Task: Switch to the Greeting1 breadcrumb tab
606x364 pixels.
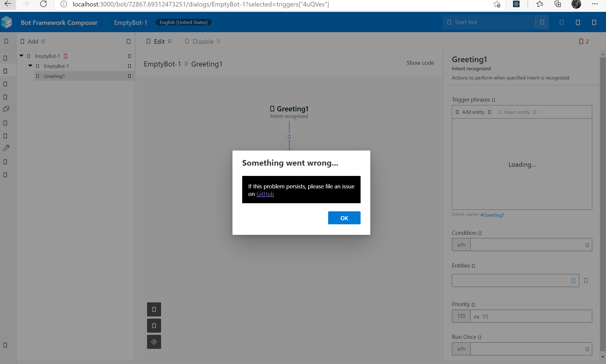Action: click(x=207, y=64)
